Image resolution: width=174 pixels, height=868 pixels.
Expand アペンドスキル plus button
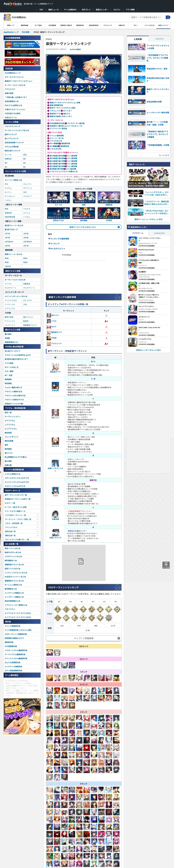[x=38, y=527]
